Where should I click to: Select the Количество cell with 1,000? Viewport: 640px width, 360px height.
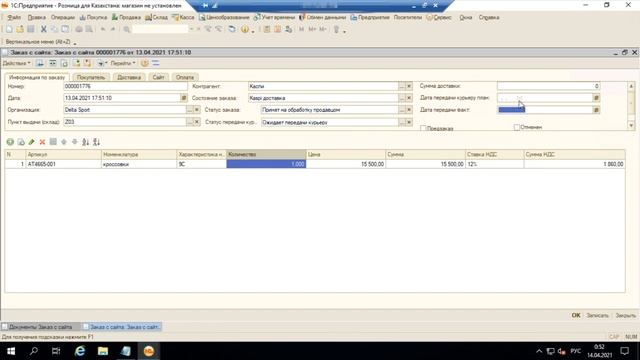[266, 164]
